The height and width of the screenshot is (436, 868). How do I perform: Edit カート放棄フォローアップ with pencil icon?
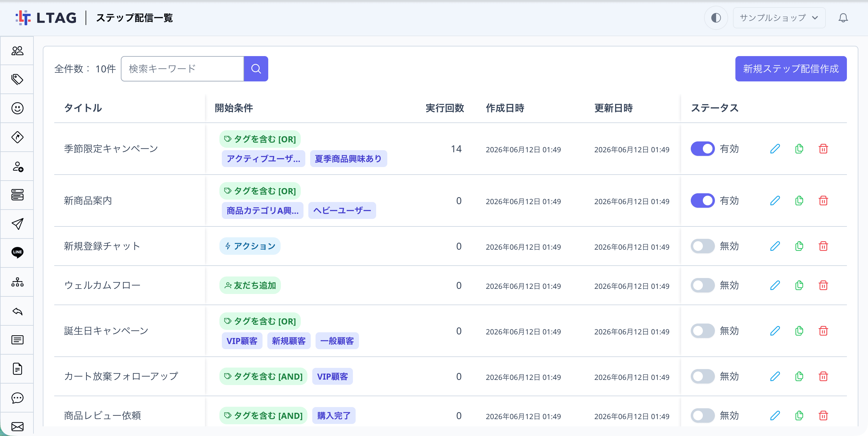point(775,376)
